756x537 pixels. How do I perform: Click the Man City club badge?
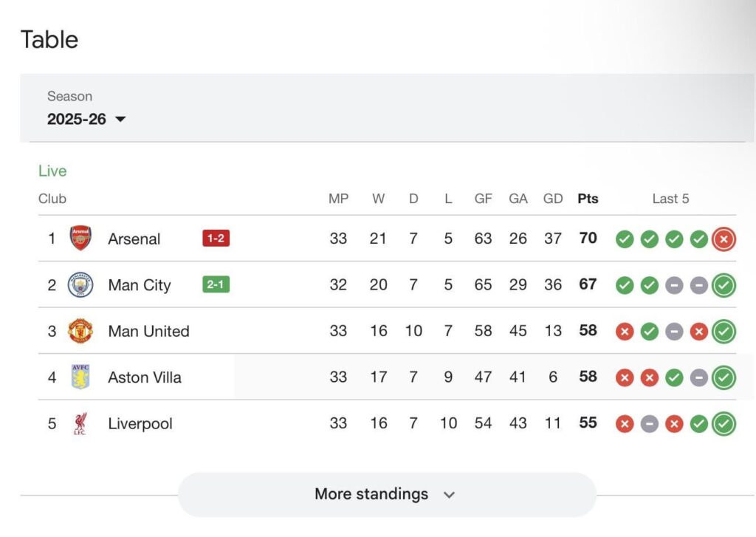click(80, 285)
